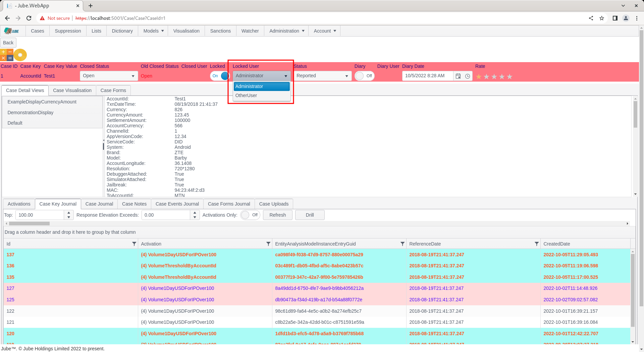Screen dimensions: 644x352
Task: Set rating to two stars
Action: point(486,77)
